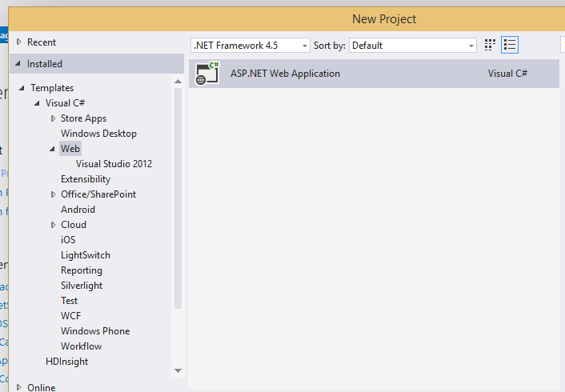Select the Cloud label
The width and height of the screenshot is (565, 392).
[74, 225]
